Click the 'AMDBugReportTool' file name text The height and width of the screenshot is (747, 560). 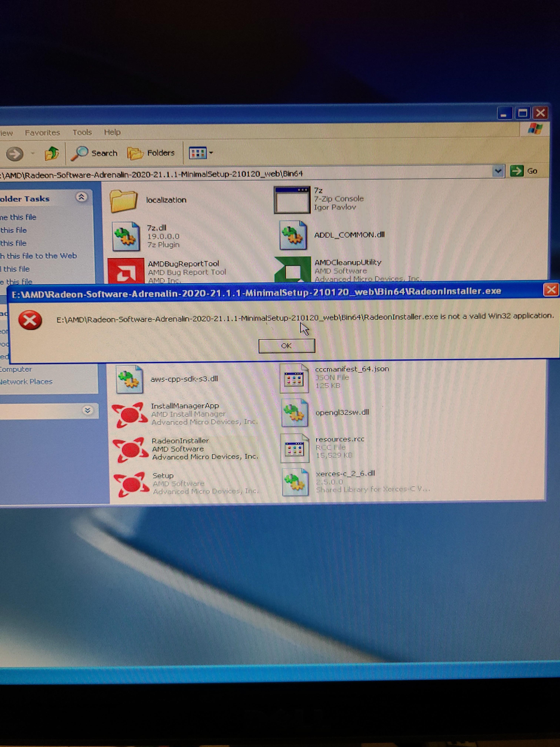[184, 264]
